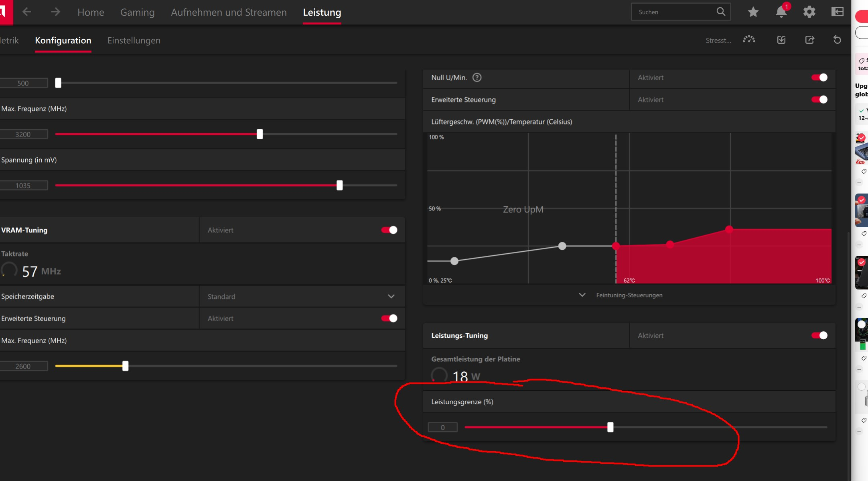
Task: Turn off Leistungs-Tuning toggle
Action: click(x=819, y=335)
